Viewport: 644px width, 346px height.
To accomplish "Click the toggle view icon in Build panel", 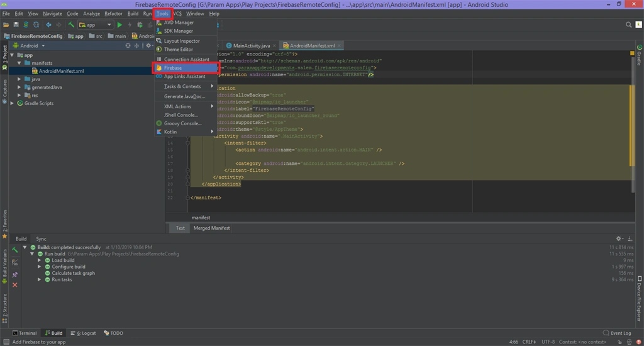I will point(15,262).
